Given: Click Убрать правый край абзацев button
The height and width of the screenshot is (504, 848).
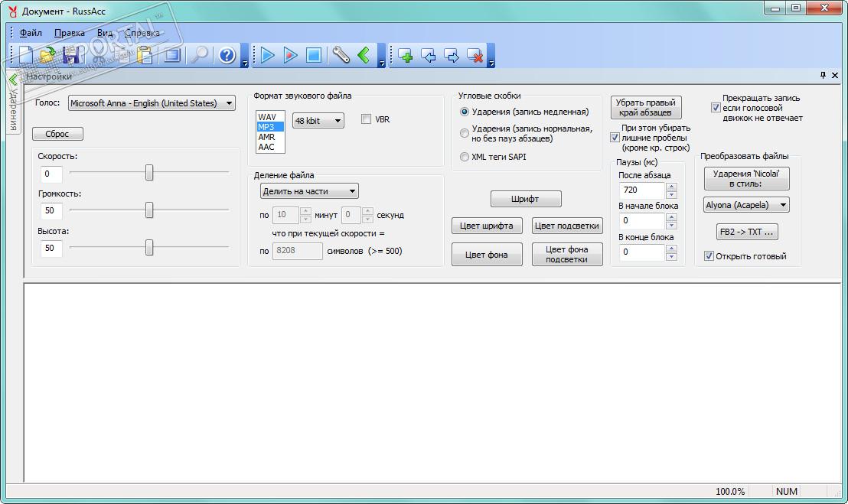Looking at the screenshot, I should (646, 108).
